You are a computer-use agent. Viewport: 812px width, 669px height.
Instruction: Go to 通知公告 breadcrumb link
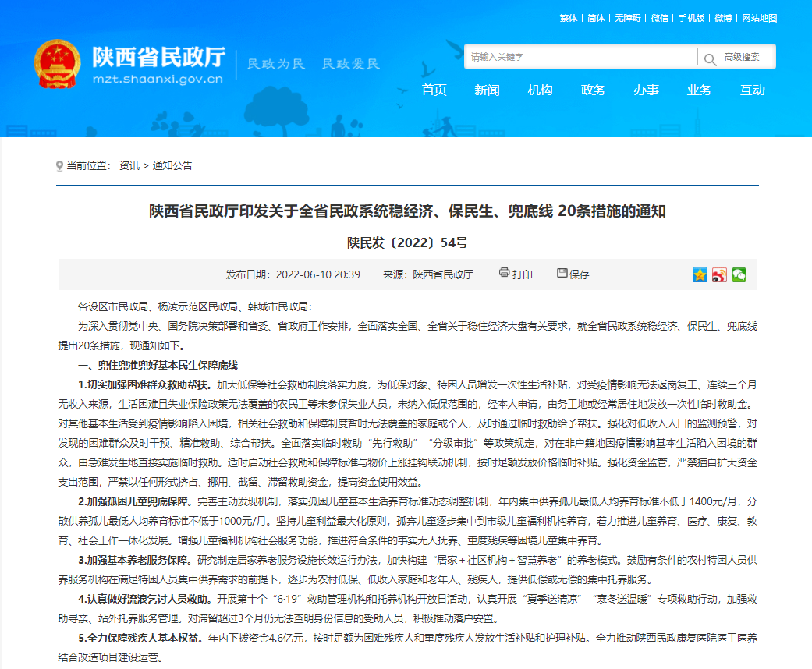click(172, 165)
